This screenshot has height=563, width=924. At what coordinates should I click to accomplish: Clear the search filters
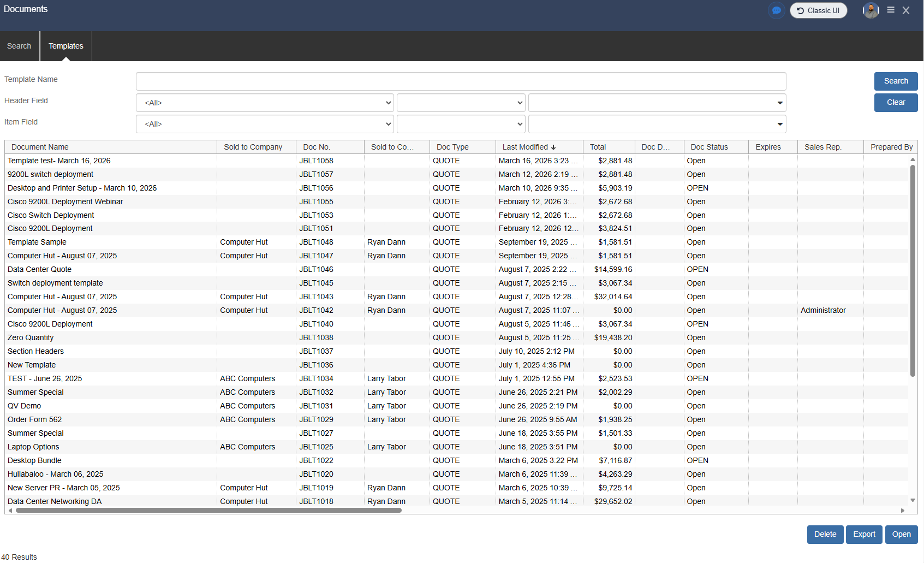click(896, 103)
